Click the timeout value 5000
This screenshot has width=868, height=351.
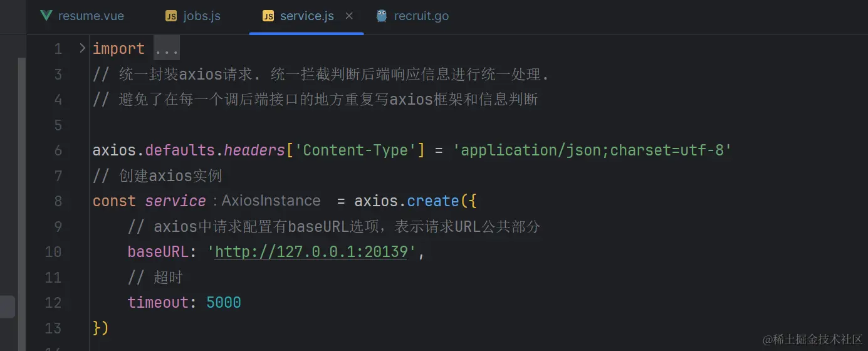pos(224,303)
